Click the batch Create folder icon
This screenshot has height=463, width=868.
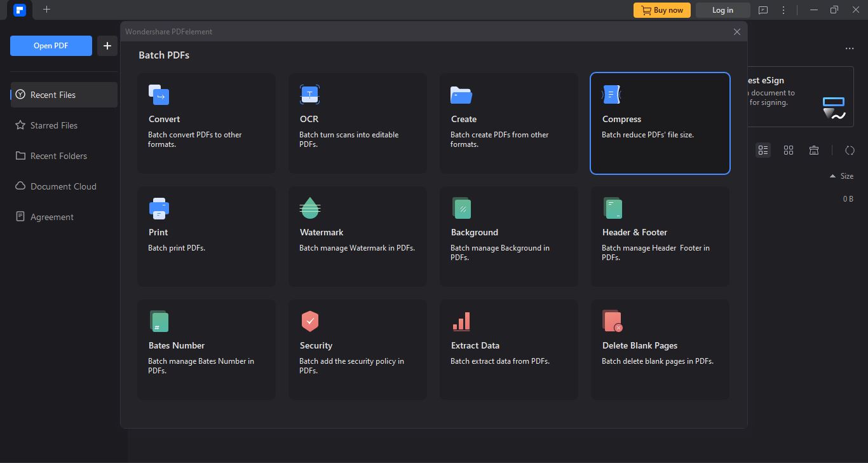click(461, 95)
